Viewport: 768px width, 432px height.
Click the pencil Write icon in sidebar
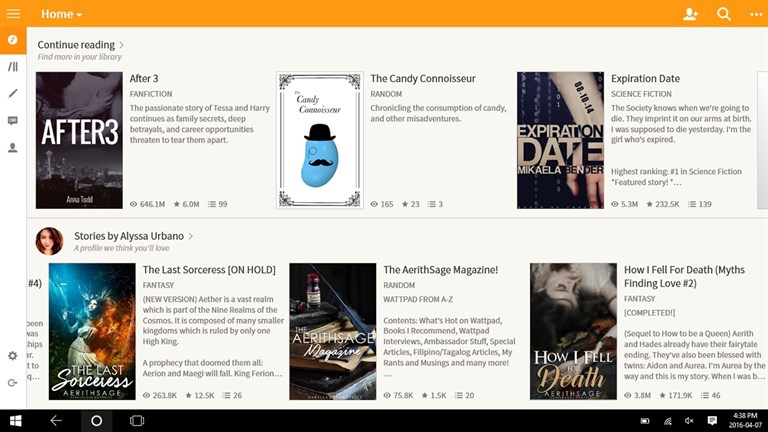(x=13, y=93)
